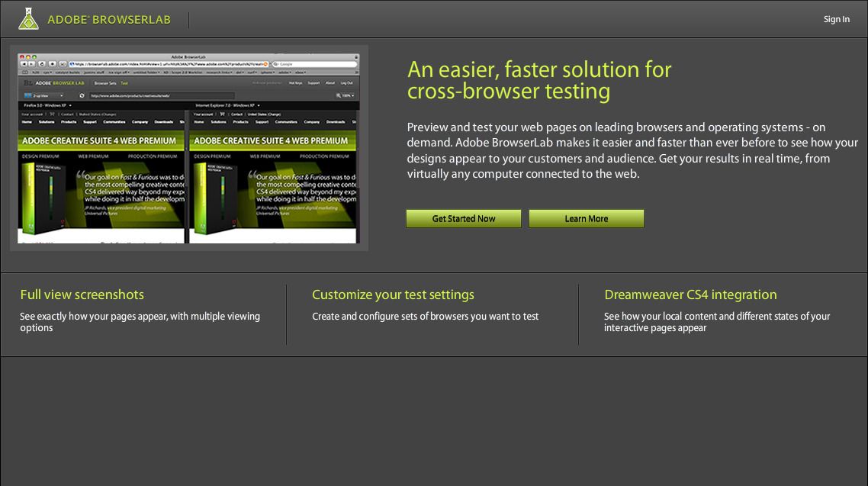
Task: Click the shopping cart icon near Your account
Action: pos(52,112)
